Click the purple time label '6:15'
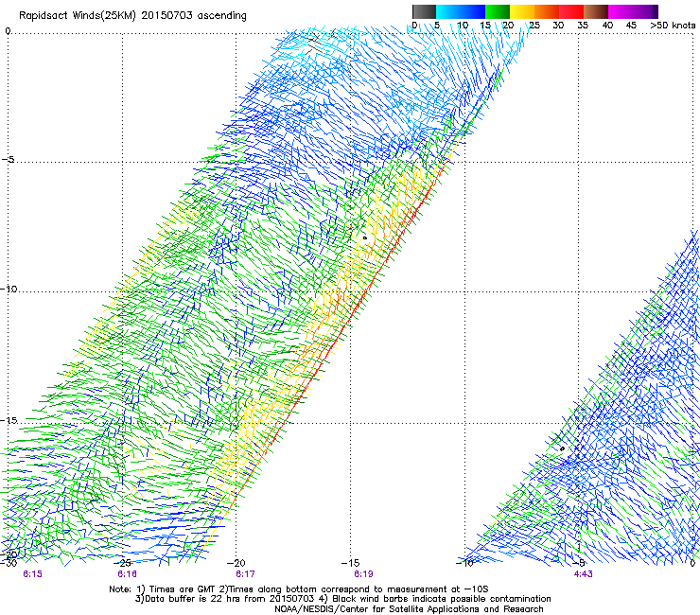Viewport: 700px width, 615px height. pos(32,574)
